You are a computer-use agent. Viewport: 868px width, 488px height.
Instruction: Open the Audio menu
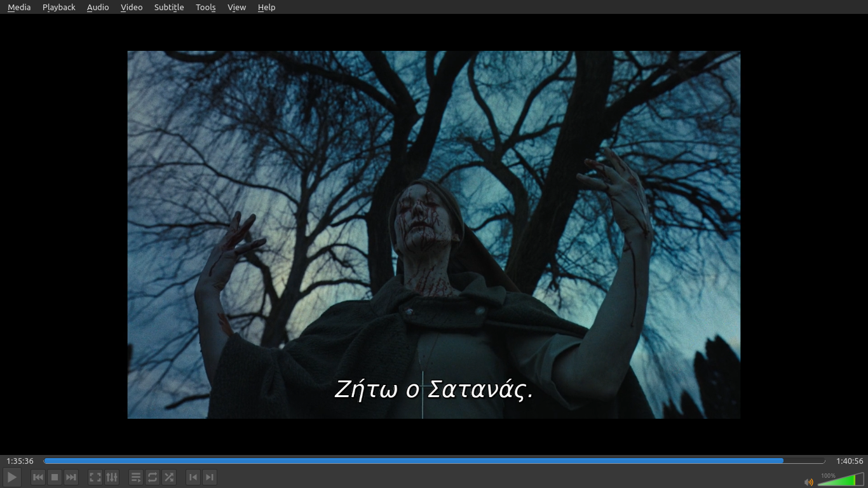pos(98,7)
